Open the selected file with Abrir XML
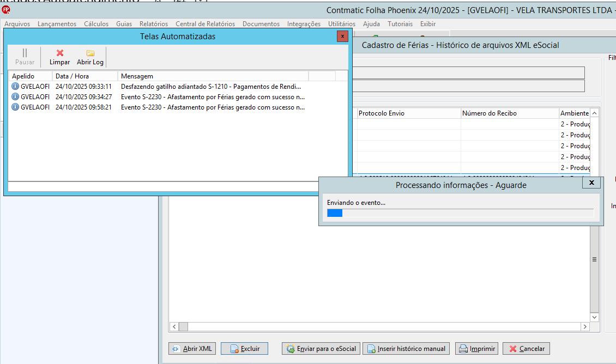The height and width of the screenshot is (364, 616). 192,349
